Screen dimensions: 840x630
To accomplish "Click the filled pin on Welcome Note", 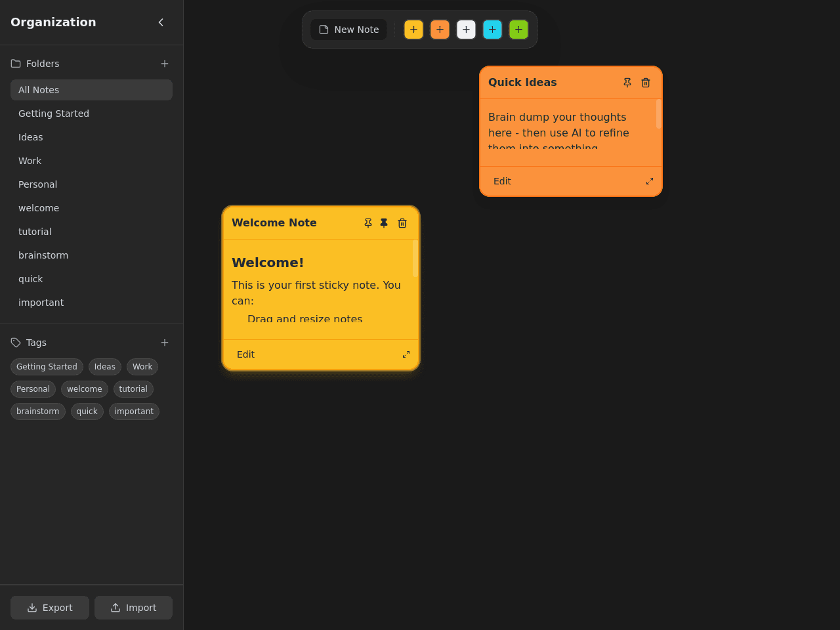I will point(384,223).
